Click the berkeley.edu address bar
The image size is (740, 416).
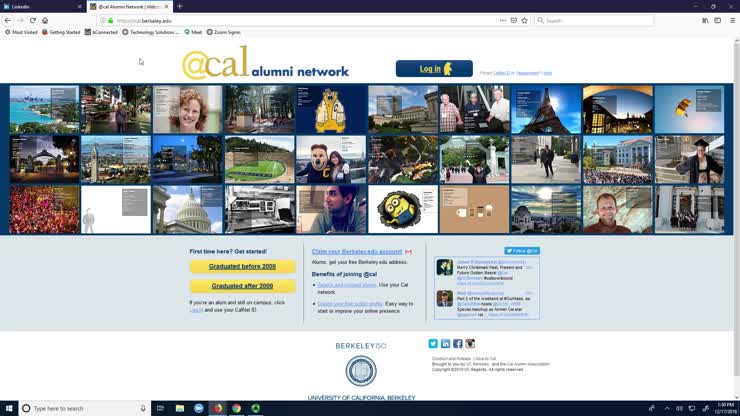click(302, 21)
